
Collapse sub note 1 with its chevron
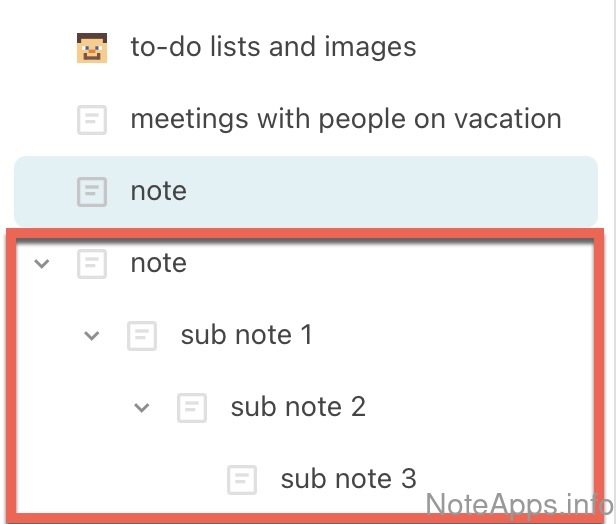point(92,336)
